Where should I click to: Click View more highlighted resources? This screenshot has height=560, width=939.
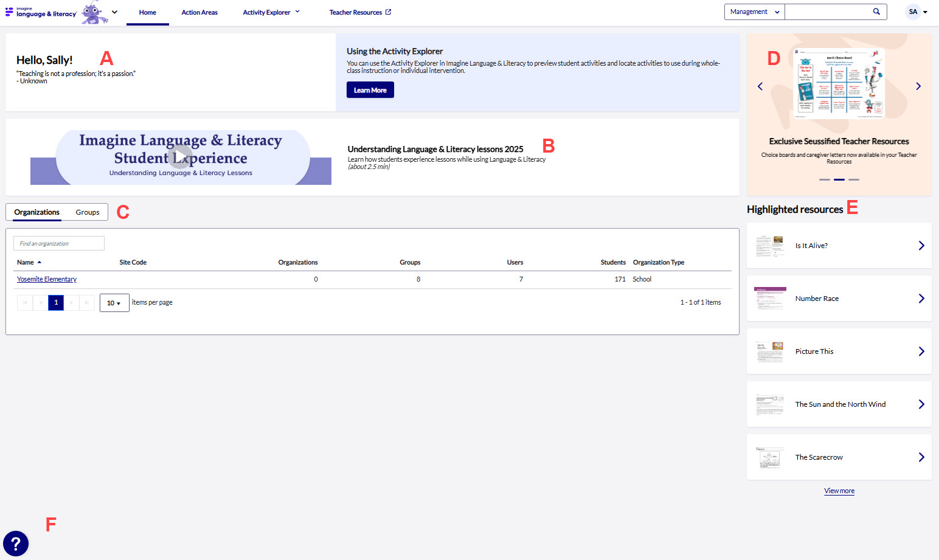click(x=839, y=491)
